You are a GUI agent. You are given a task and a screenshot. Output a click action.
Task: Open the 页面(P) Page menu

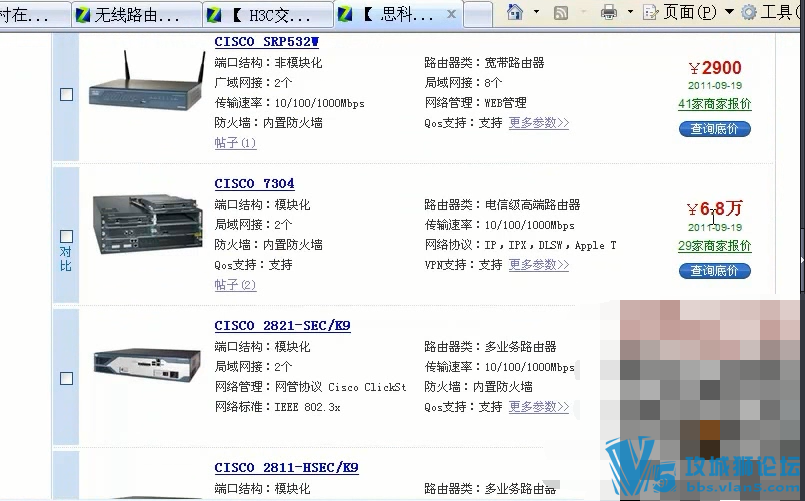tap(689, 12)
